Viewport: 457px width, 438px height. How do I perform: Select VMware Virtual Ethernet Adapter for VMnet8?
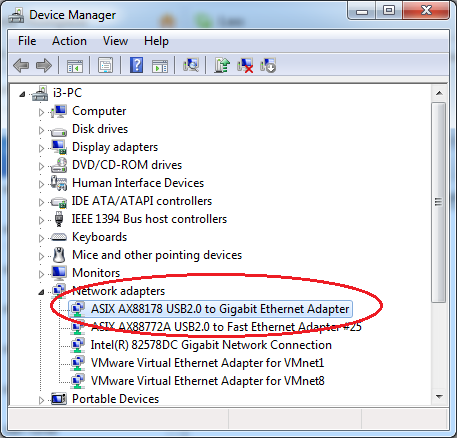click(x=207, y=381)
